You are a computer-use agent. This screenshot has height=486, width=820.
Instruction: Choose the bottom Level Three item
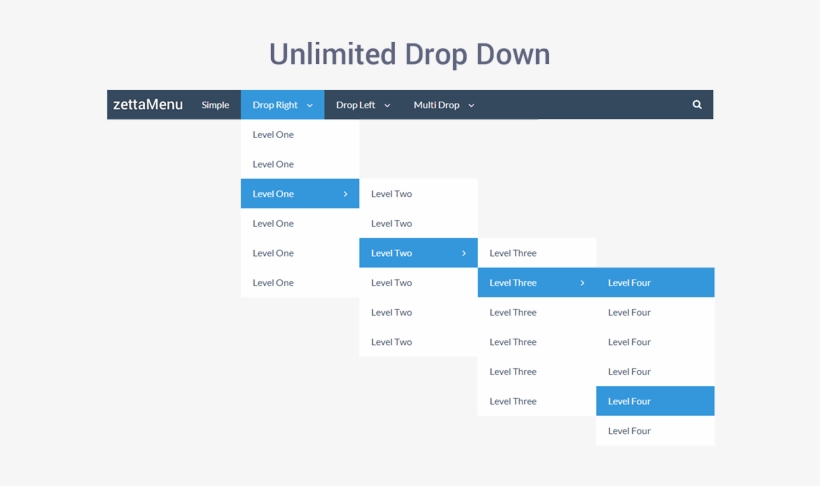(x=513, y=401)
